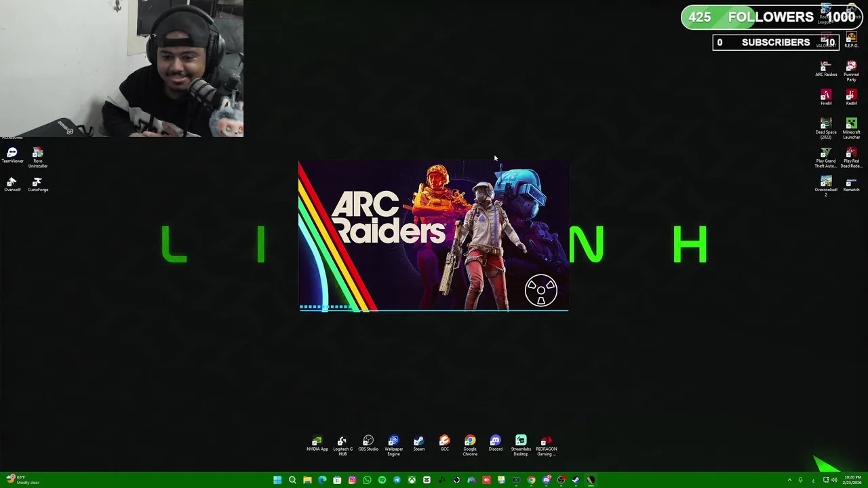Open the Pummel Party desktop shortcut
Viewport: 868px width, 488px height.
pyautogui.click(x=851, y=72)
